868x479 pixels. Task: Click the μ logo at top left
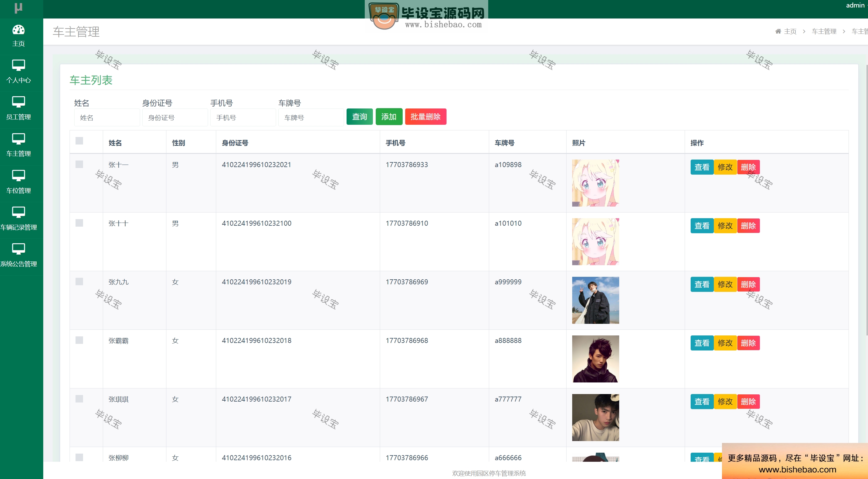18,8
